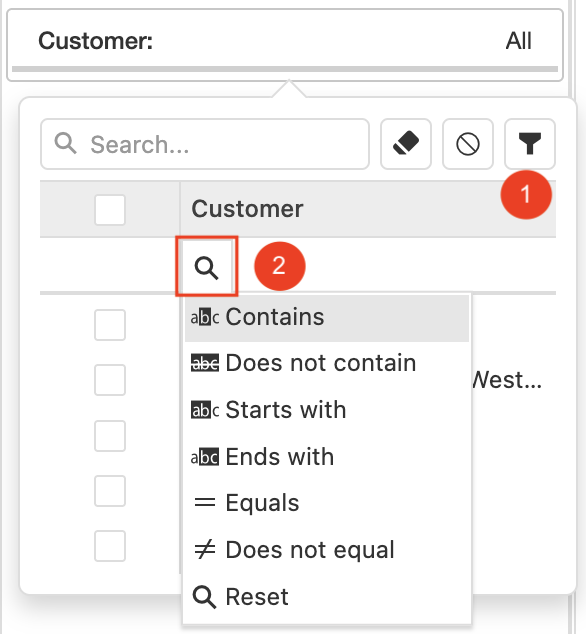
Task: Open the Customer: All dropdown box
Action: pos(285,45)
